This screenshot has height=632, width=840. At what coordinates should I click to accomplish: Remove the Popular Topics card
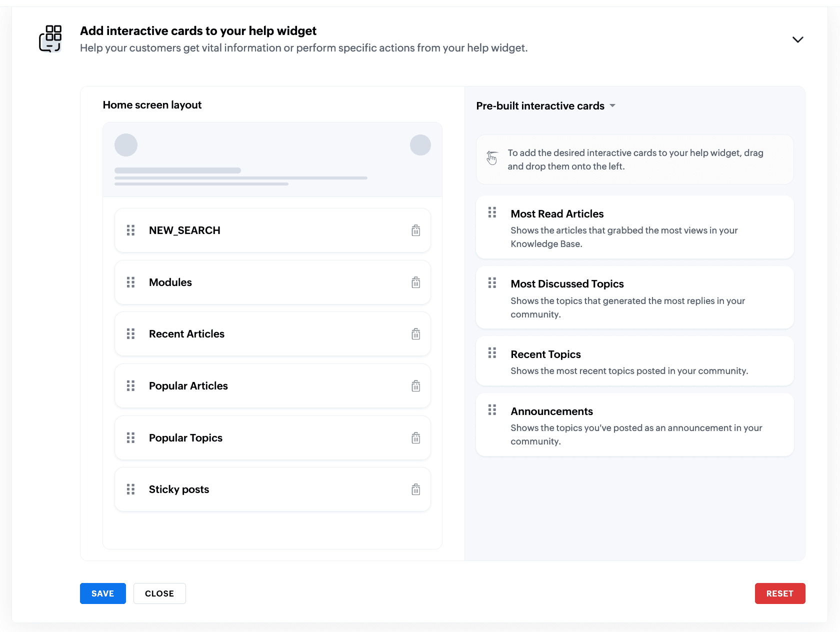click(x=415, y=438)
